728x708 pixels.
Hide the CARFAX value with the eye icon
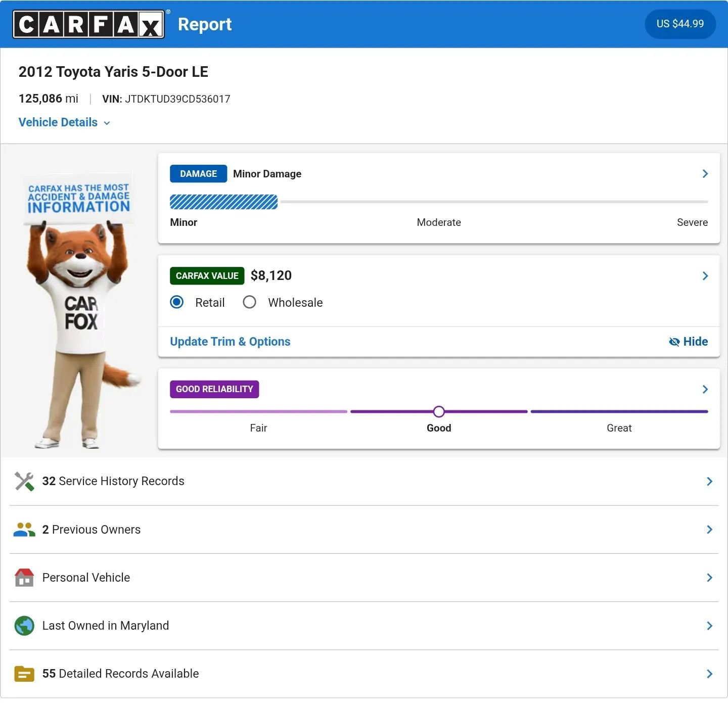click(x=688, y=342)
